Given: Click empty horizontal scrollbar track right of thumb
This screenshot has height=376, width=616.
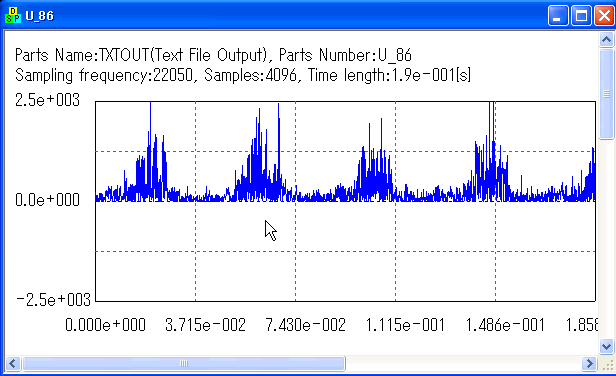Looking at the screenshot, I should tap(464, 363).
